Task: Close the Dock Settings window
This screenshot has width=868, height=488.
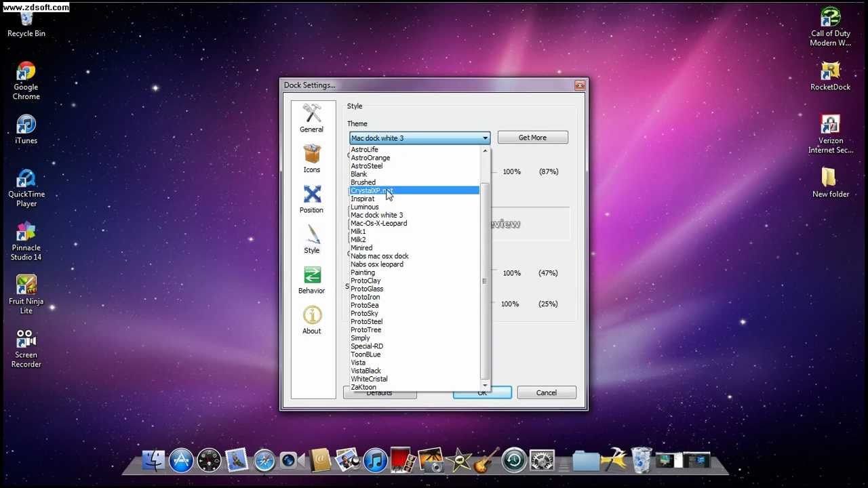Action: tap(579, 85)
